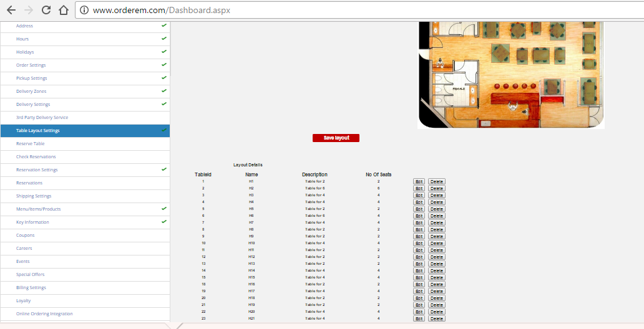The width and height of the screenshot is (644, 329).
Task: Click the restaurant floor plan image
Action: (510, 75)
